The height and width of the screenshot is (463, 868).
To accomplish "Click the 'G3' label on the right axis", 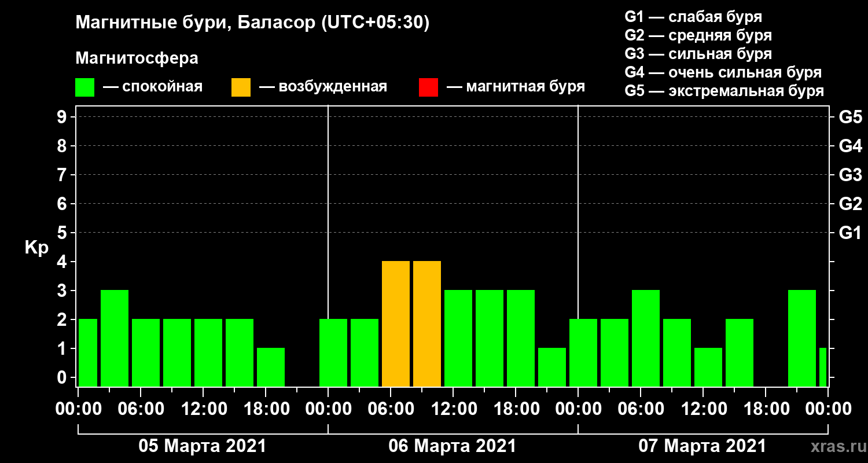I will (850, 175).
